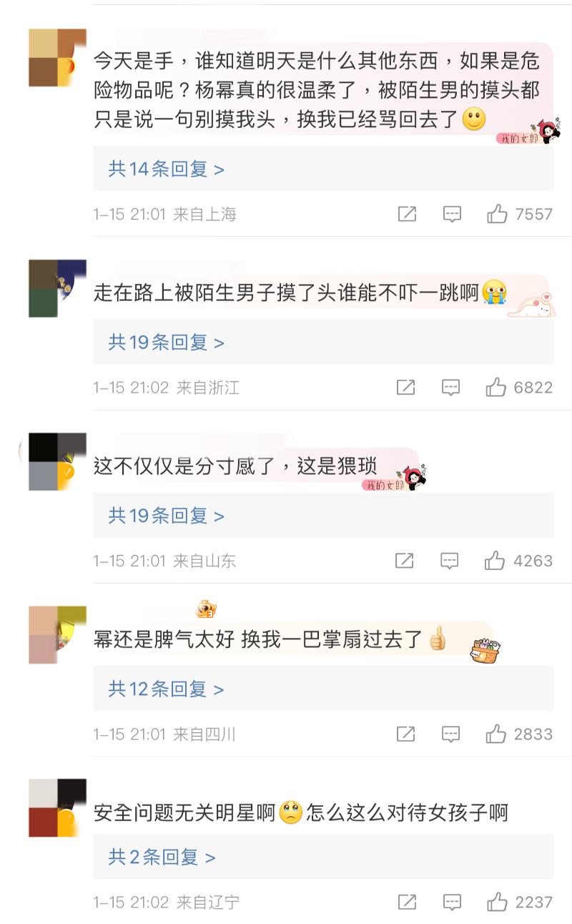This screenshot has width=572, height=924.
Task: Repost the comment from 山东
Action: (404, 561)
